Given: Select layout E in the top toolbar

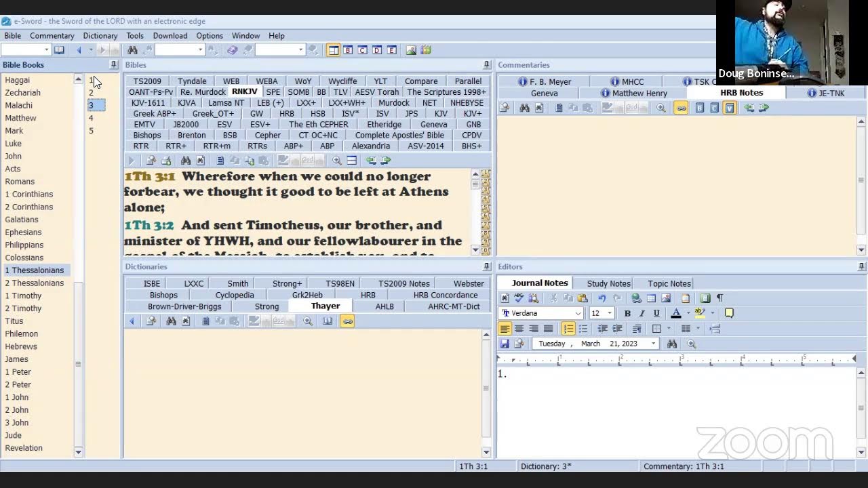Looking at the screenshot, I should (x=391, y=50).
